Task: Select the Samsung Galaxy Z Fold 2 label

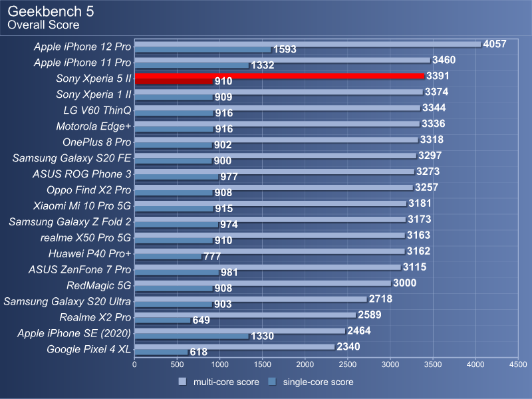Action: (70, 222)
